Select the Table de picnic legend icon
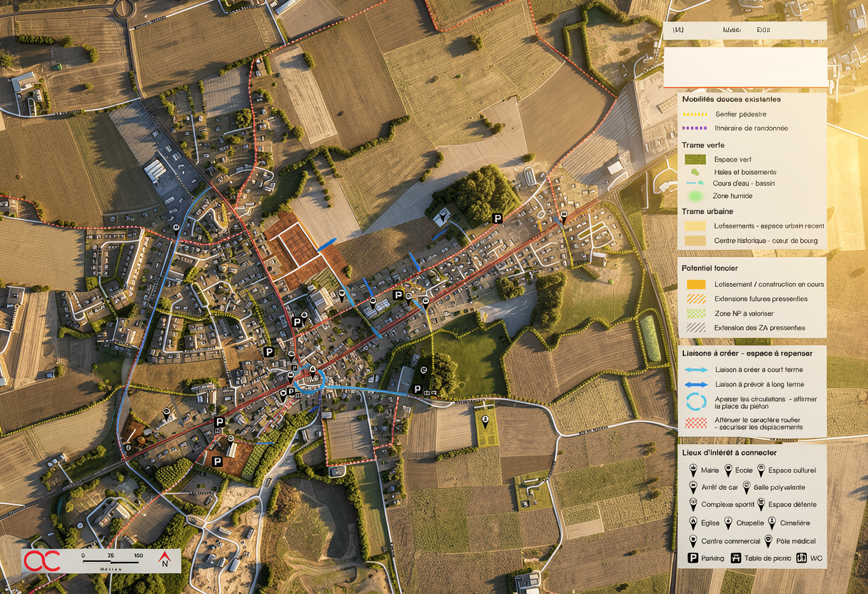 pos(736,558)
